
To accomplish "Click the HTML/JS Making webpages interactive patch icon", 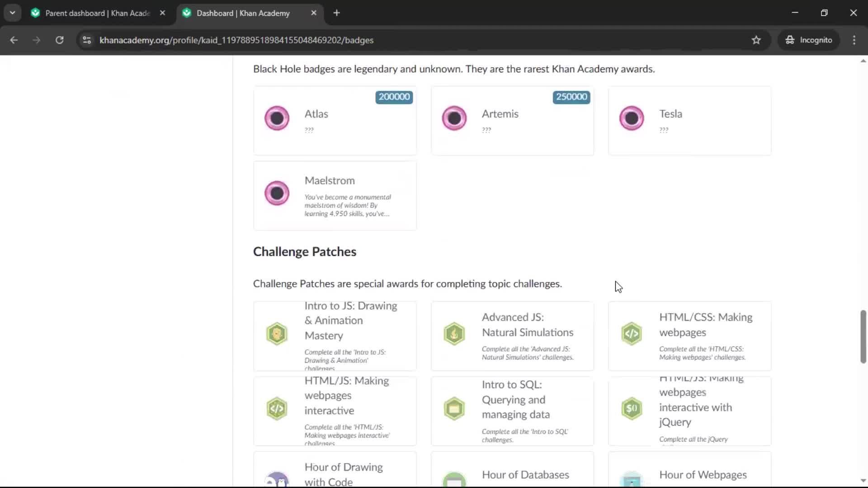I will 277,409.
